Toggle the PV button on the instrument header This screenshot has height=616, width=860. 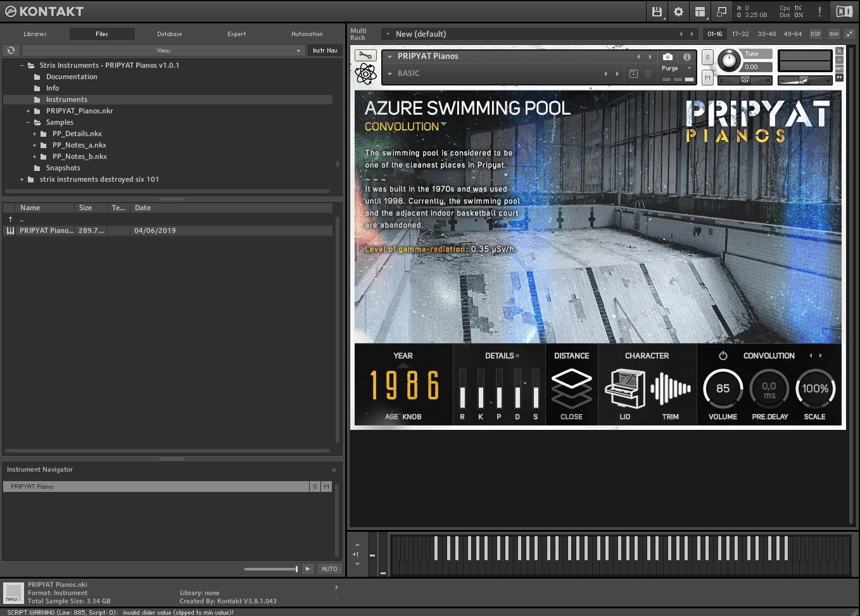839,77
